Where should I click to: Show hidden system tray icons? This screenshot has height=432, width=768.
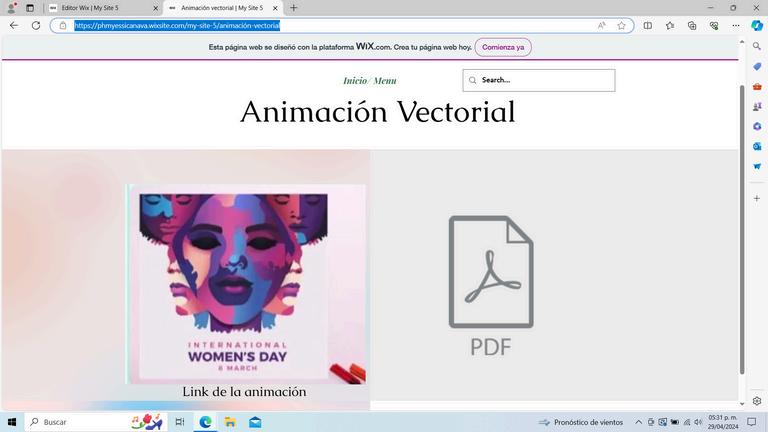(x=638, y=422)
